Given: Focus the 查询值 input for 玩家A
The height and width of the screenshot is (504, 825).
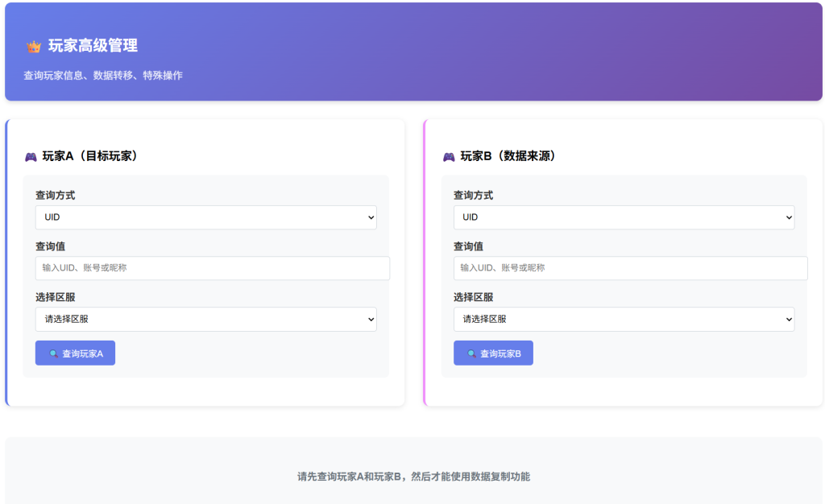Looking at the screenshot, I should 213,268.
